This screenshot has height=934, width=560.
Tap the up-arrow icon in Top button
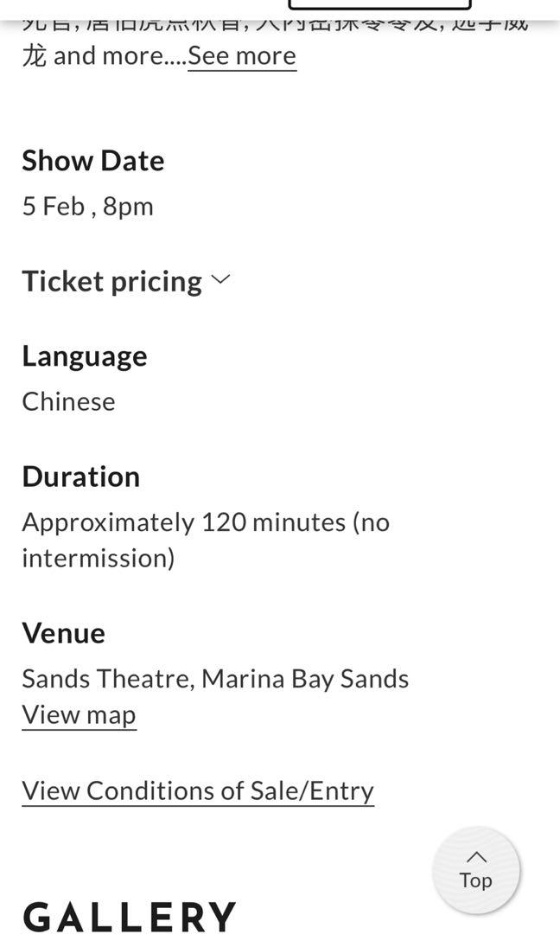click(476, 856)
